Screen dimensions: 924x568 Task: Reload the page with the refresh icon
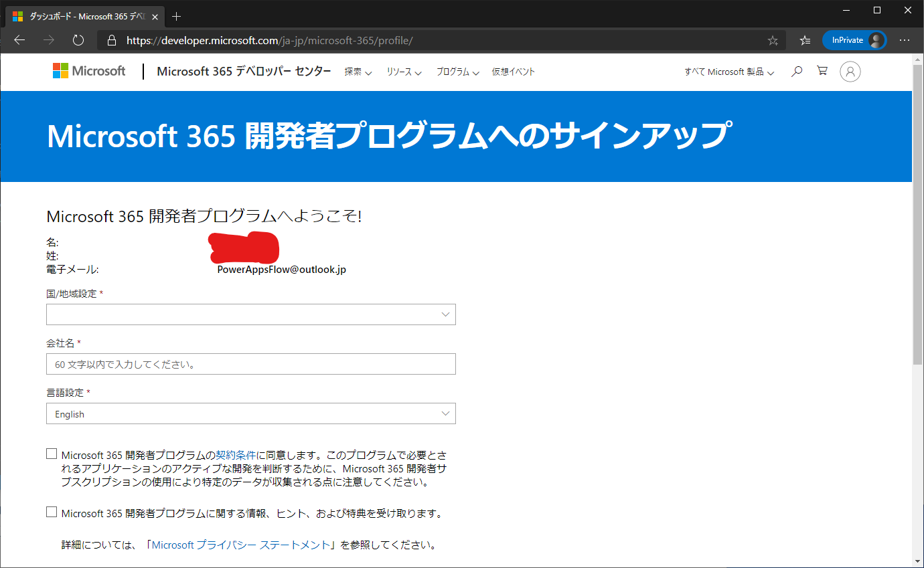coord(78,40)
